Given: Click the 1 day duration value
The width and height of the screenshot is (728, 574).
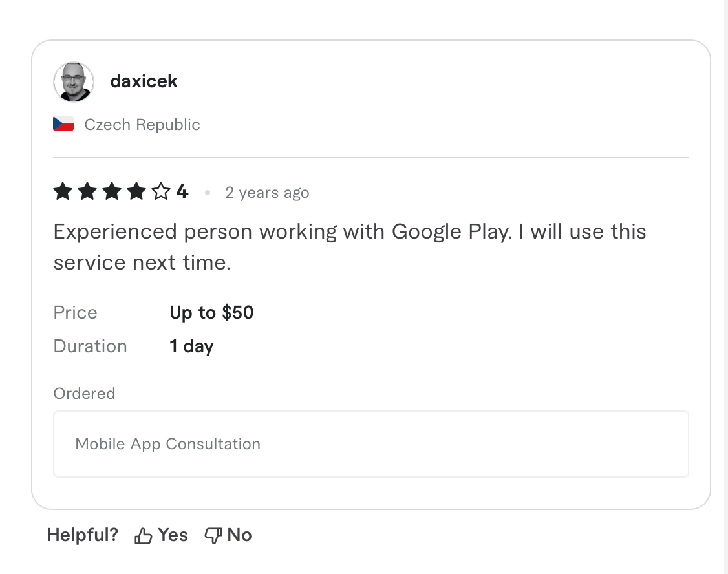Looking at the screenshot, I should click(191, 346).
